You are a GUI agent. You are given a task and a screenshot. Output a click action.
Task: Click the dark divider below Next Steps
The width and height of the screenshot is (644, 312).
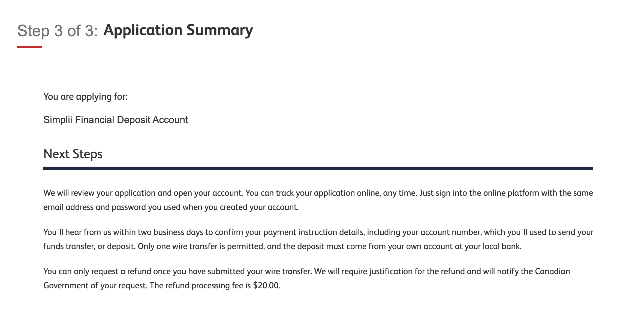(318, 168)
